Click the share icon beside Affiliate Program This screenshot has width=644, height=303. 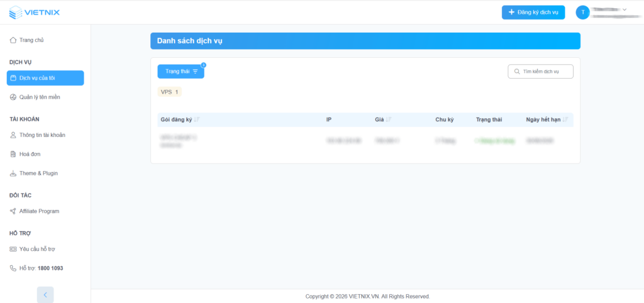13,211
